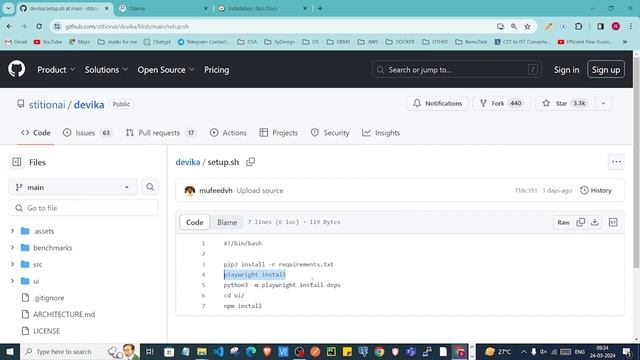Focus the Search or jump to field
This screenshot has height=360, width=640.
pyautogui.click(x=456, y=70)
